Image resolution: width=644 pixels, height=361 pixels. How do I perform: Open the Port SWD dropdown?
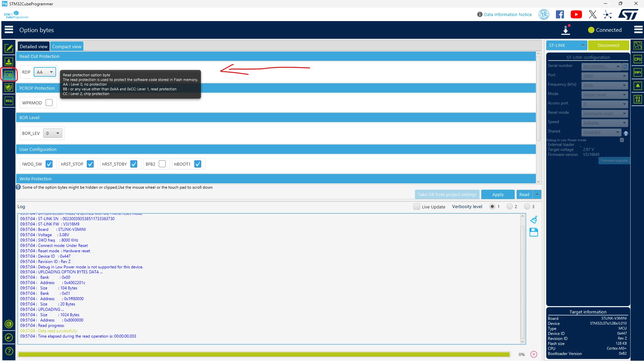tap(605, 76)
